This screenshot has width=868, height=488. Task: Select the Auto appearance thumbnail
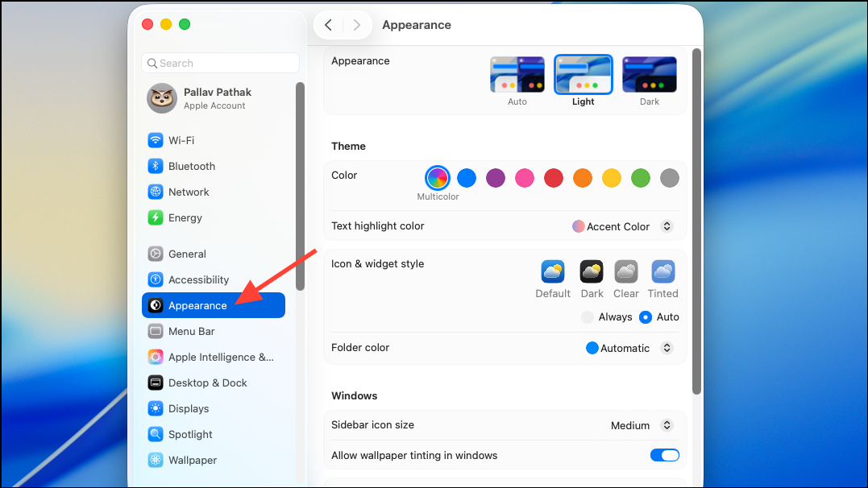517,75
